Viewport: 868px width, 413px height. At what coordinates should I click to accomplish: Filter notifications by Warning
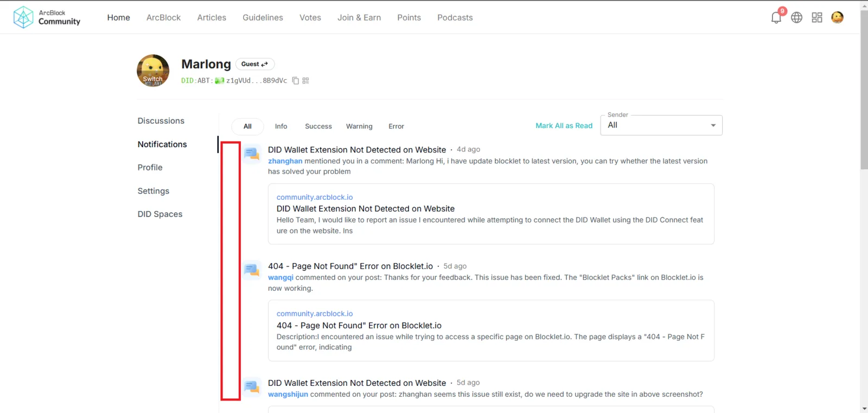click(x=359, y=126)
